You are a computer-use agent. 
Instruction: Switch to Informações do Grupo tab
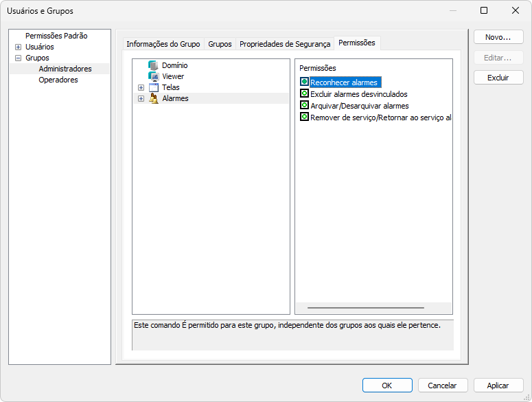pos(163,44)
